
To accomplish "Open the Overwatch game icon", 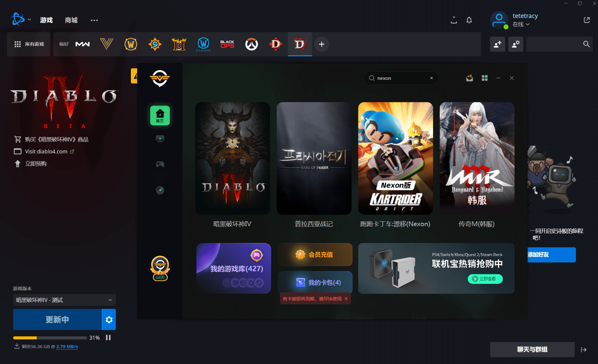I will 252,44.
